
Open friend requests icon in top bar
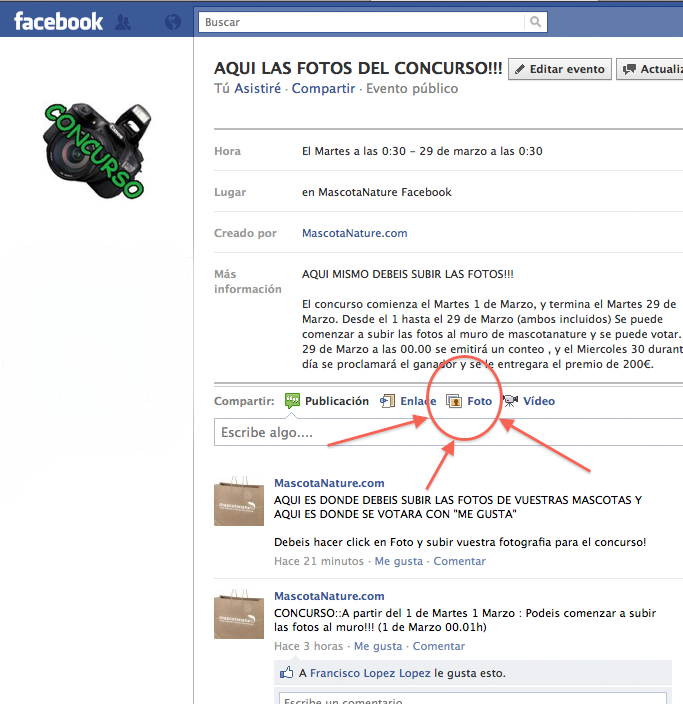[123, 21]
